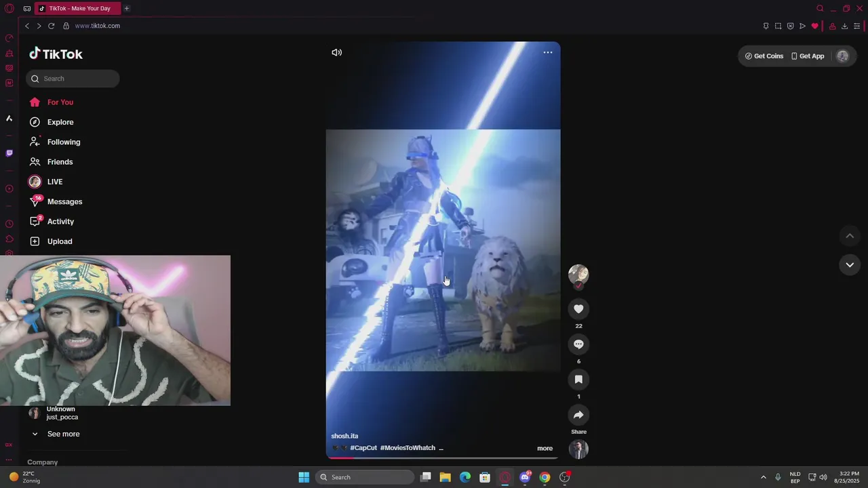
Task: Click the send flow arrow icon
Action: coord(802,26)
